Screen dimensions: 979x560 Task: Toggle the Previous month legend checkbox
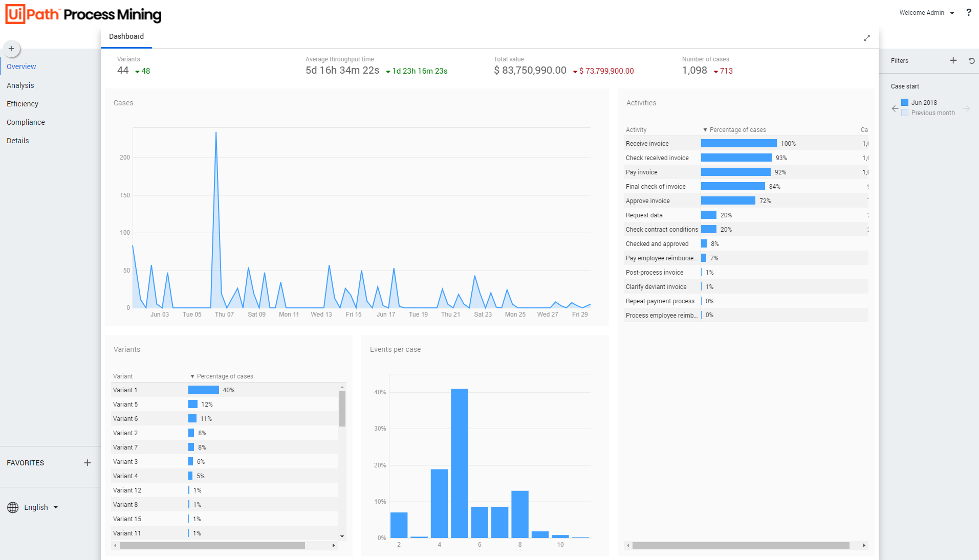905,113
